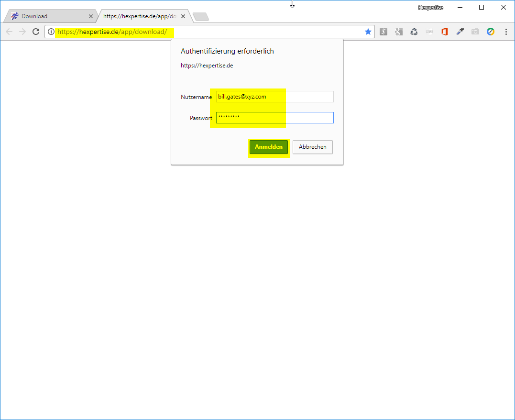The width and height of the screenshot is (515, 420).
Task: Open the grey Google 'g' extension
Action: pos(399,32)
